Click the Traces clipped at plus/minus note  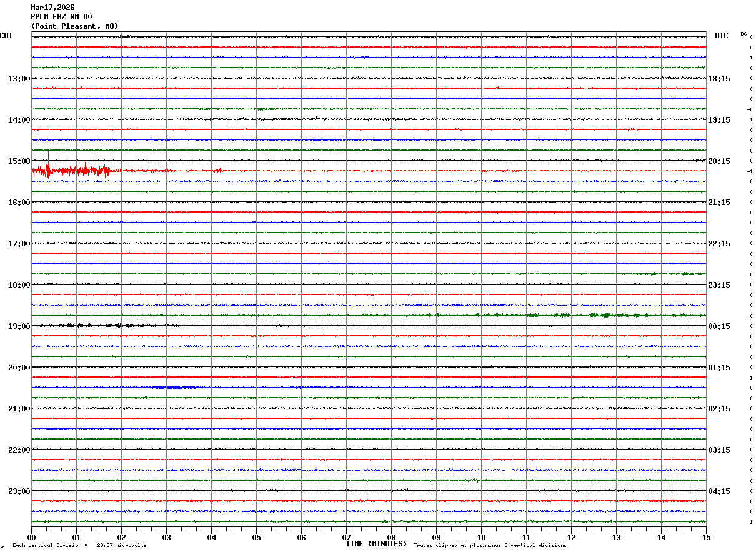(x=490, y=546)
